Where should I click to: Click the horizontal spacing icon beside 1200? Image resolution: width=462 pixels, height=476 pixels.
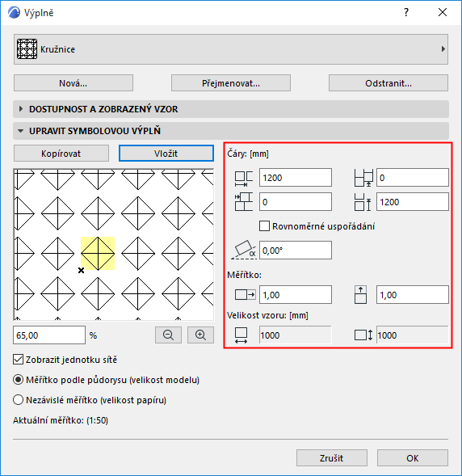tap(244, 178)
